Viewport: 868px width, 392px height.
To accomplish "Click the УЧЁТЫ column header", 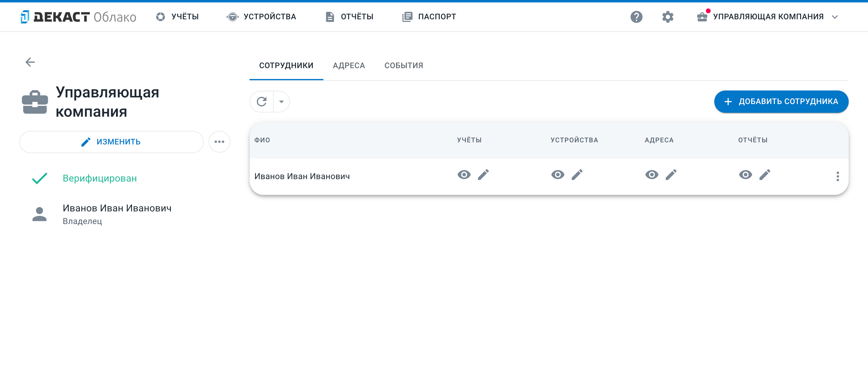I will (x=469, y=140).
